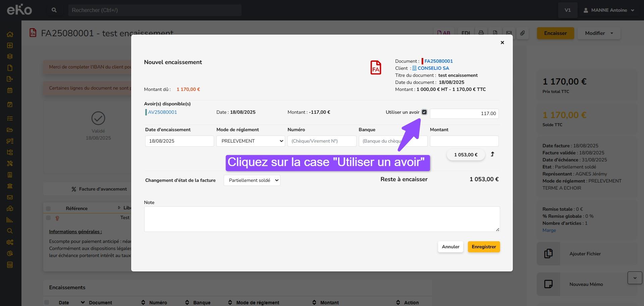Click the Enregistrer button
The width and height of the screenshot is (644, 306).
484,247
